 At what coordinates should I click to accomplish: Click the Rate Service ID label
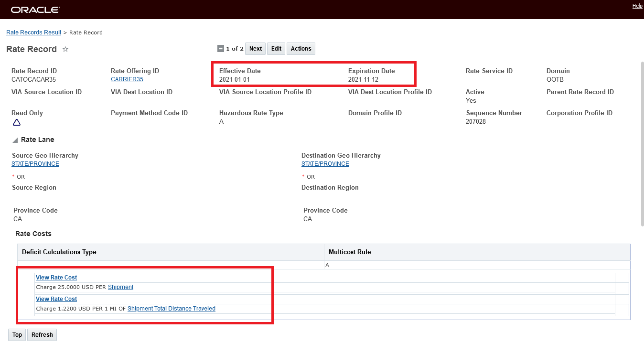(489, 71)
